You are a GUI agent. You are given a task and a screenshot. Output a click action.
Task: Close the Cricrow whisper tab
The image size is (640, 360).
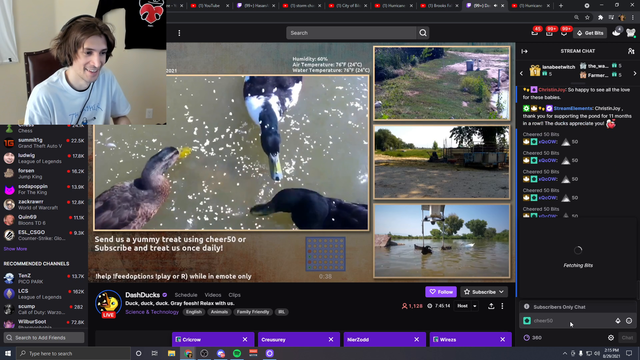tap(245, 340)
